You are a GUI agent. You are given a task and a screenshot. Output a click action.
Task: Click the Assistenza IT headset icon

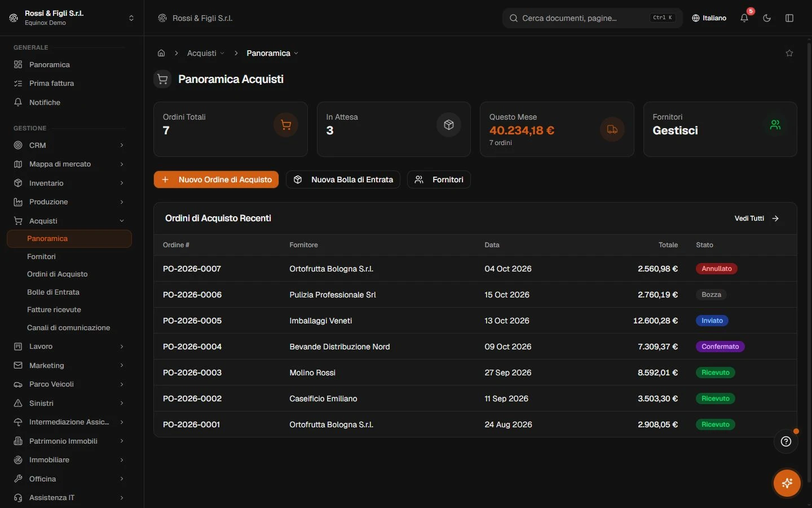pyautogui.click(x=18, y=498)
